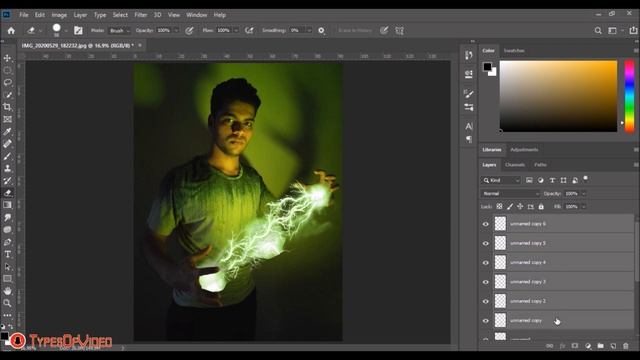Select the Clone Stamp tool

coord(7,169)
